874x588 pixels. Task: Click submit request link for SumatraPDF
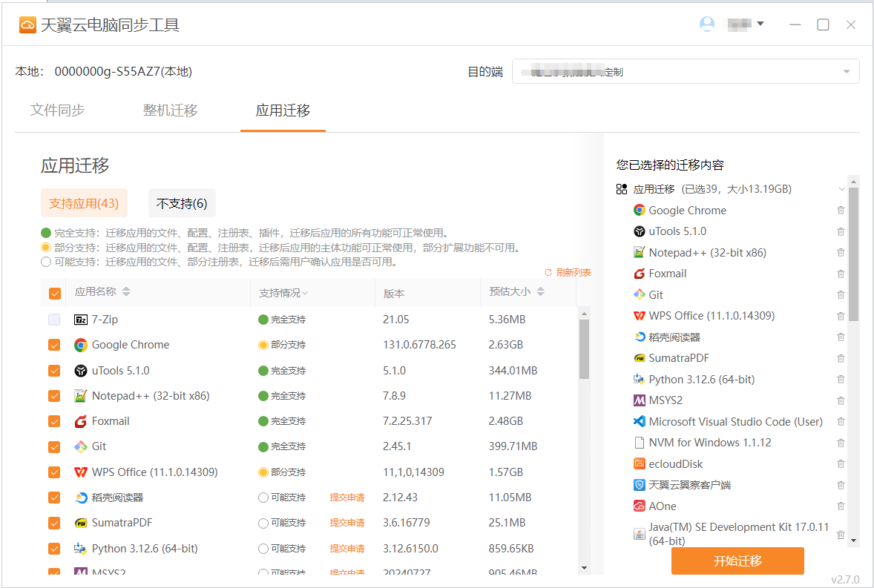click(x=346, y=523)
